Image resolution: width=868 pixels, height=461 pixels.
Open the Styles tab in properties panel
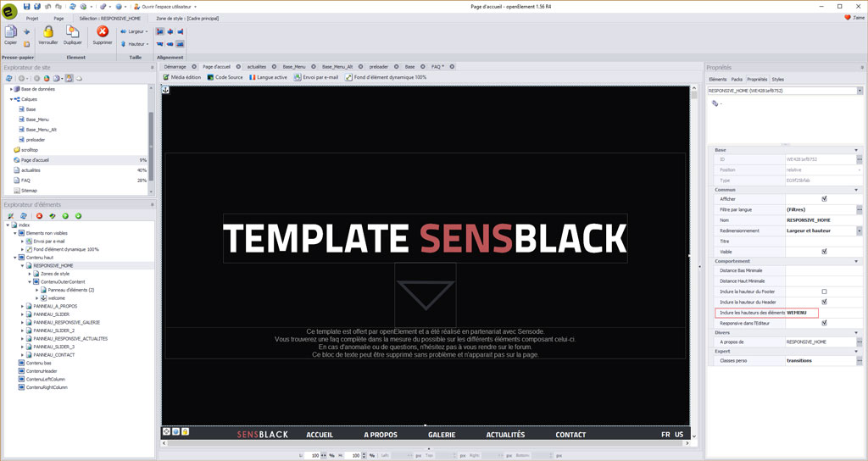pyautogui.click(x=777, y=79)
